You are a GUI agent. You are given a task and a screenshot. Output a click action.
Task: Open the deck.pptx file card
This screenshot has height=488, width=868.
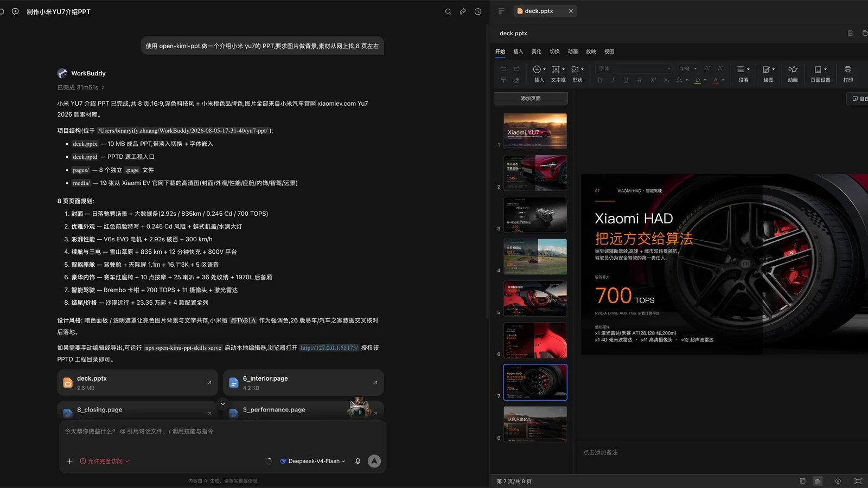coord(137,383)
